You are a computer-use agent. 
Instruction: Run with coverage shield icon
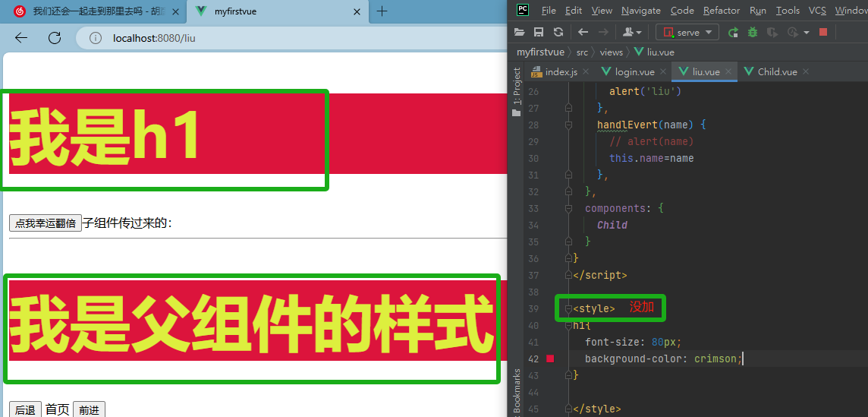coord(772,32)
